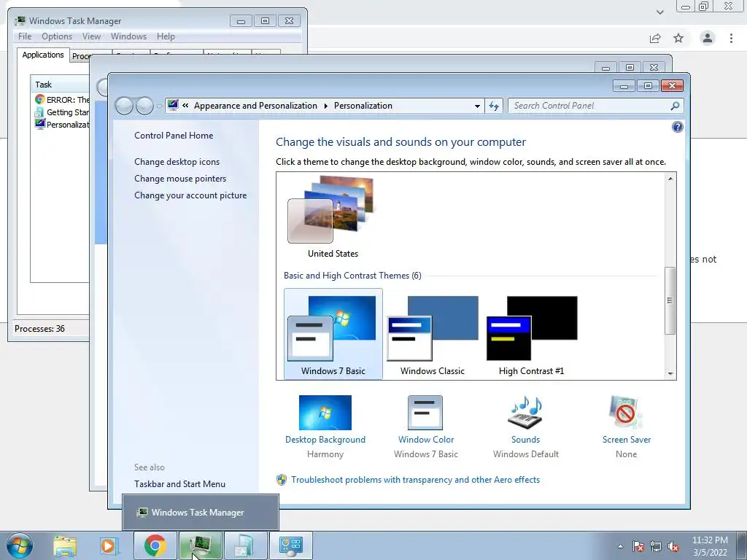Open the Windows menu in Task Manager
Image resolution: width=747 pixels, height=560 pixels.
[x=128, y=36]
